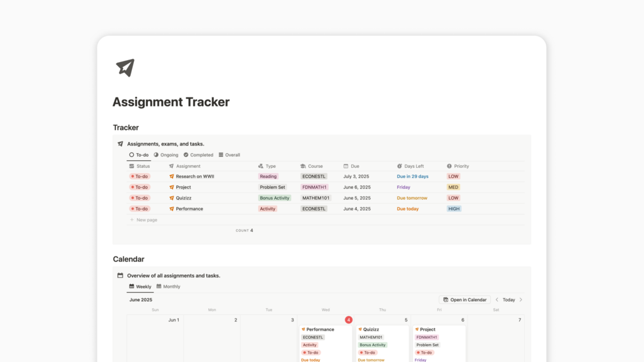The height and width of the screenshot is (362, 644).
Task: Click the Friday value in the Project row
Action: pos(403,187)
